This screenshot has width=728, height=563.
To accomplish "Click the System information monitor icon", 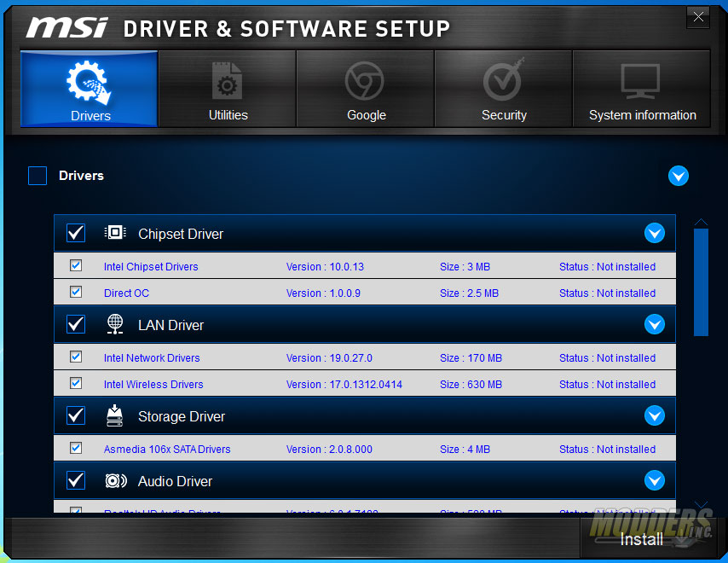I will click(641, 81).
